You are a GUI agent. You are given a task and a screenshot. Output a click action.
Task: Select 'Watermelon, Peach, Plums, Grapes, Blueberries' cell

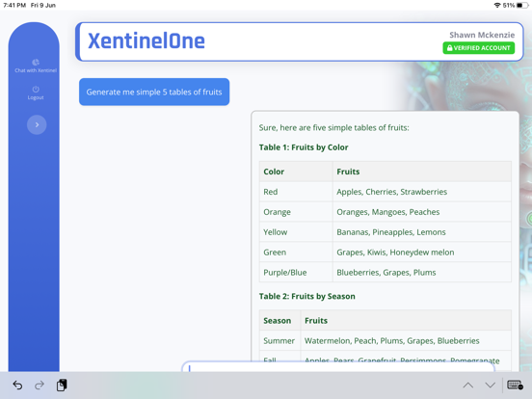tap(406, 340)
